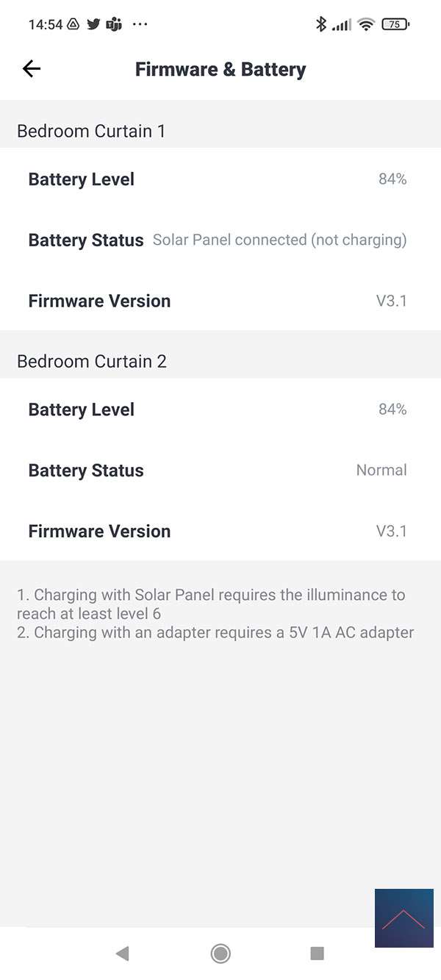Viewport: 441px width, 980px height.
Task: Tap the Microsoft Teams notification icon
Action: pyautogui.click(x=114, y=24)
